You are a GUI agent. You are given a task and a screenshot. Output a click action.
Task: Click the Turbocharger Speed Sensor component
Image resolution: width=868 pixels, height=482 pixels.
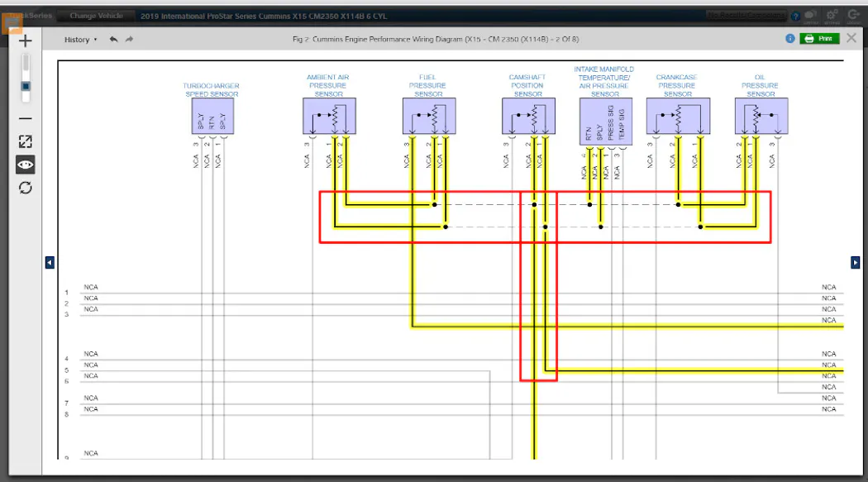[x=212, y=117]
